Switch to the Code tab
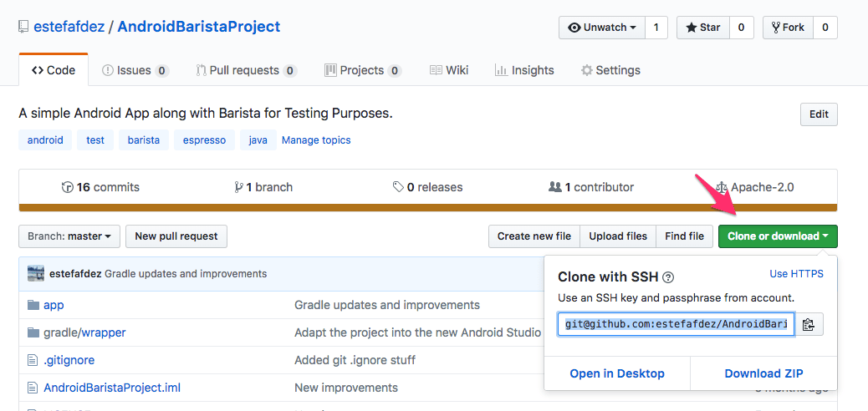 tap(54, 70)
